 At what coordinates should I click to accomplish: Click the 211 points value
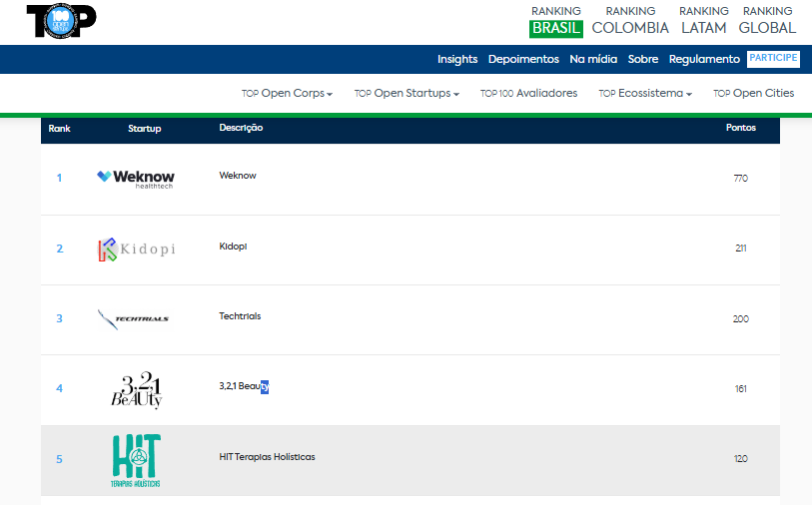click(741, 249)
